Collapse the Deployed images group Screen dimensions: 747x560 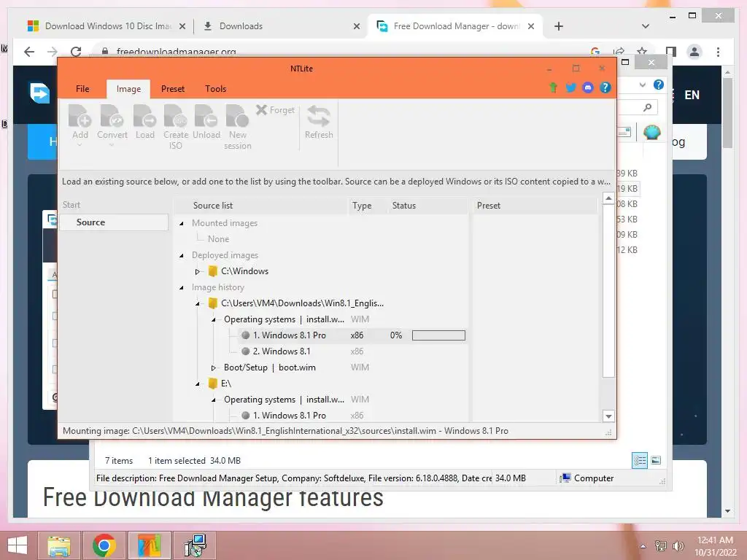tap(182, 256)
